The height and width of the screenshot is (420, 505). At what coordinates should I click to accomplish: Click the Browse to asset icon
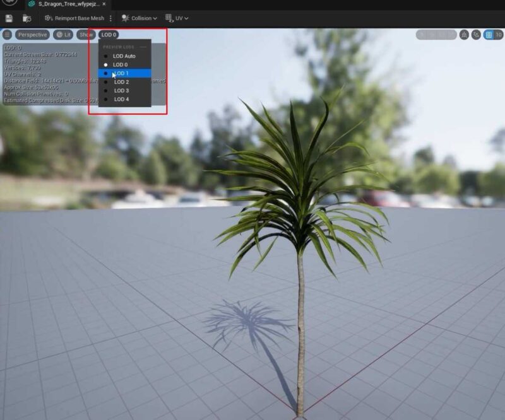(x=26, y=20)
